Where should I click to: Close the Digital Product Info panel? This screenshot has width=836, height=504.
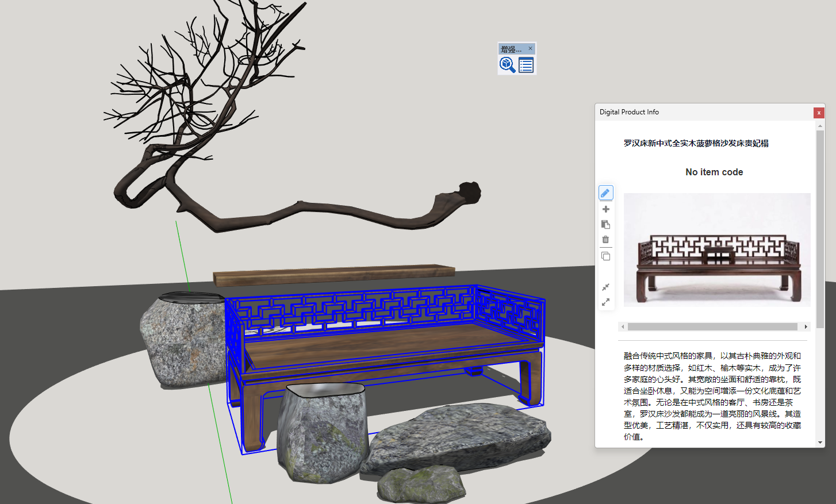point(819,113)
